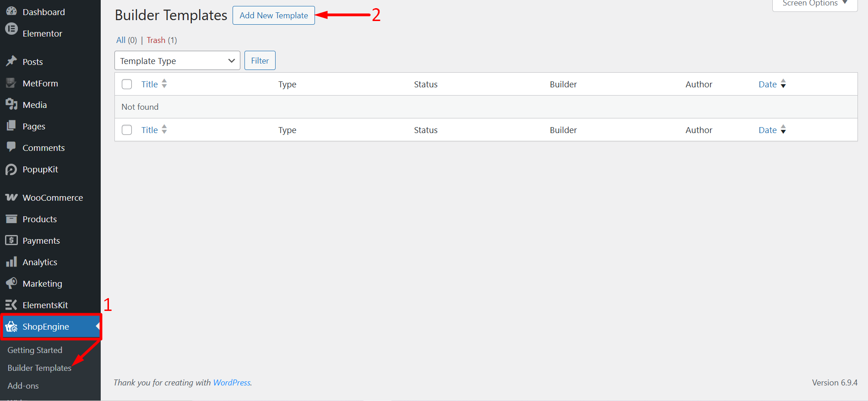Image resolution: width=868 pixels, height=401 pixels.
Task: Show All (0) templates
Action: [x=126, y=40]
